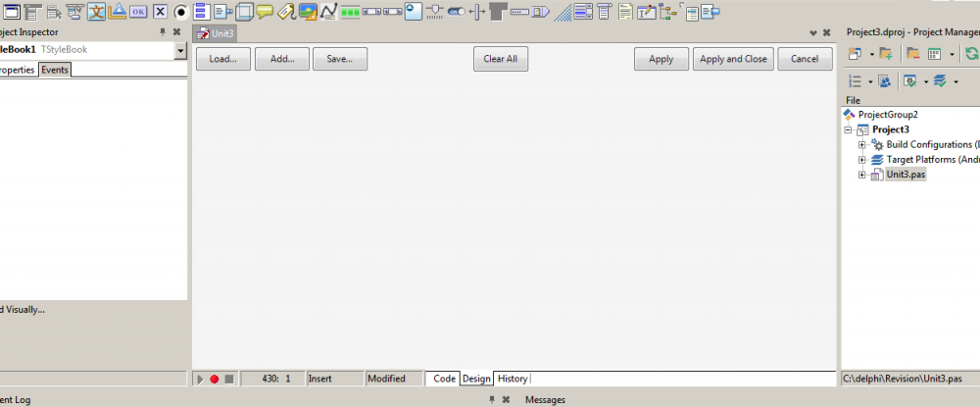Viewport: 980px width, 407px height.
Task: Select ProjectGroup2 in the project tree
Action: pos(888,115)
